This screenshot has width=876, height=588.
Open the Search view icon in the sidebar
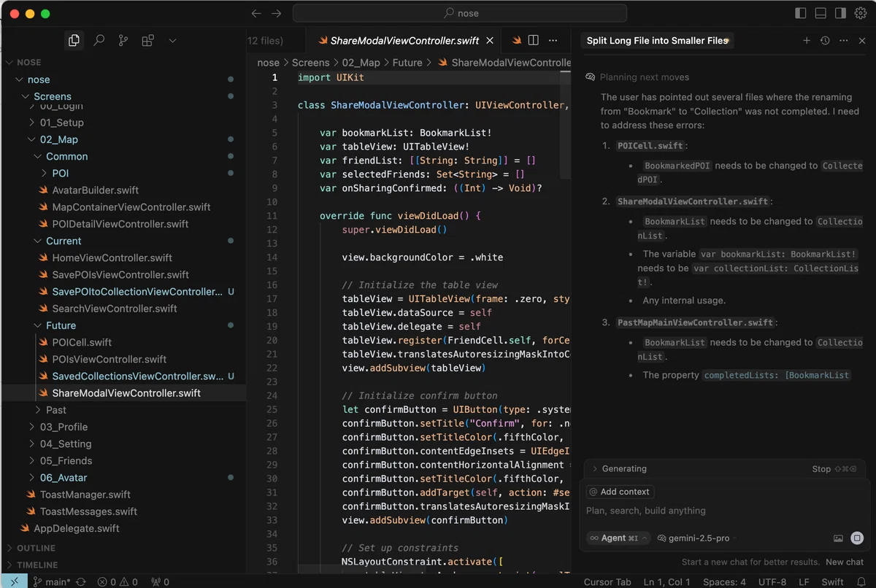(99, 41)
